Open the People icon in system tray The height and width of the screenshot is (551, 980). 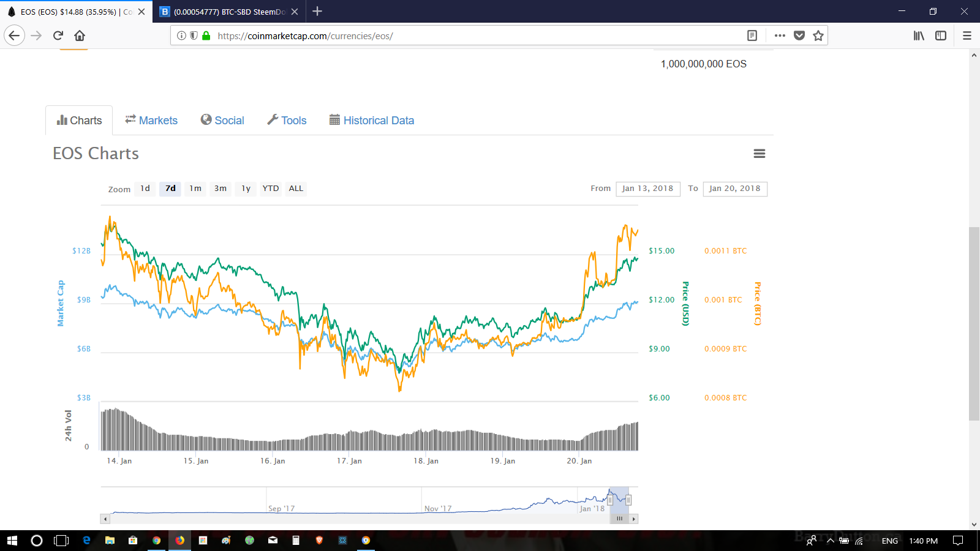(812, 541)
